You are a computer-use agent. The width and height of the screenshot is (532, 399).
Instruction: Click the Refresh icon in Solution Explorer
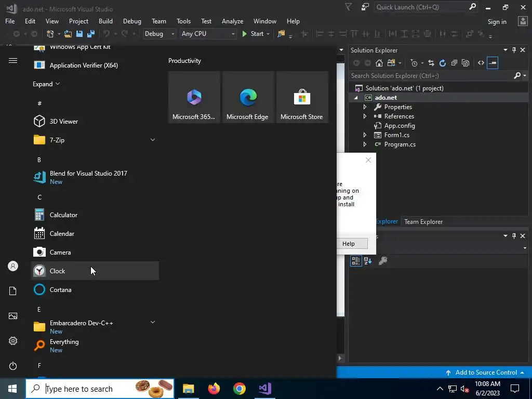pos(443,63)
